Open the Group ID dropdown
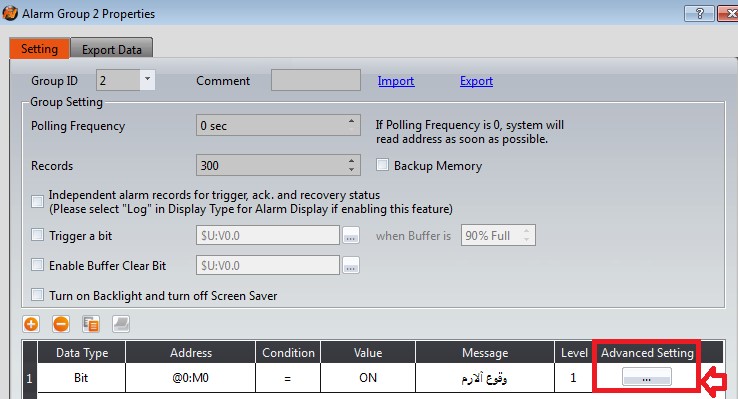This screenshot has height=399, width=738. (147, 80)
